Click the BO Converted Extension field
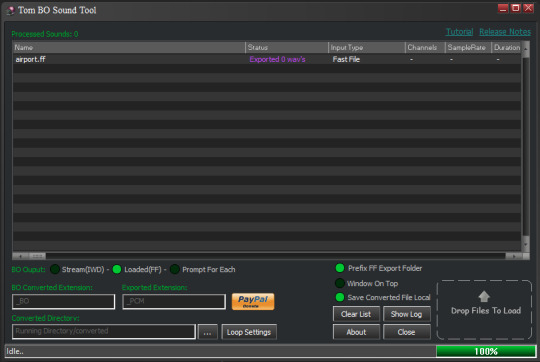Image resolution: width=540 pixels, height=362 pixels. (63, 301)
